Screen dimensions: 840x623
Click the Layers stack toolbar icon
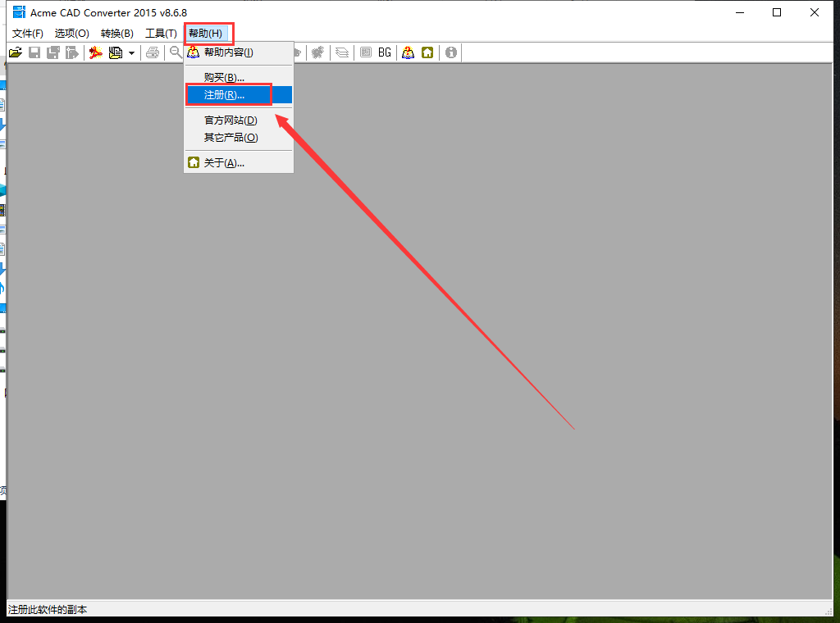point(342,52)
